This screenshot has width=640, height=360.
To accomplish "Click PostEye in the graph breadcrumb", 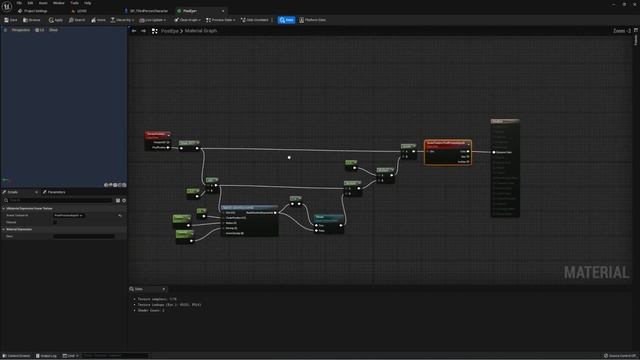I will point(169,31).
